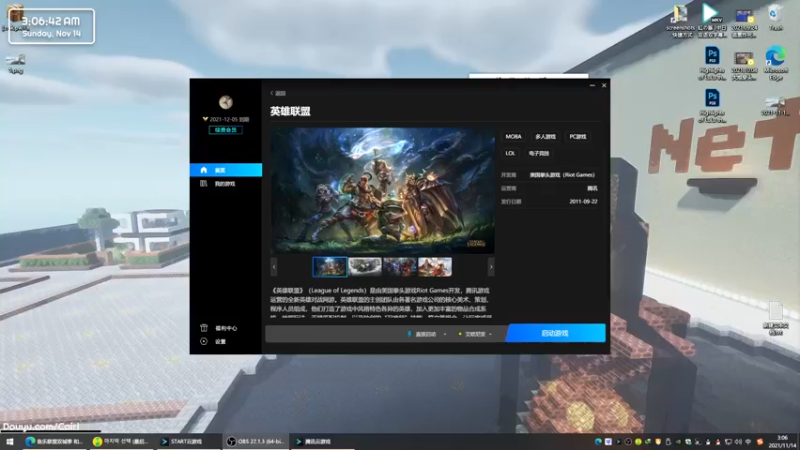The width and height of the screenshot is (800, 450).
Task: Click the League of Legends description paragraph
Action: click(x=380, y=304)
